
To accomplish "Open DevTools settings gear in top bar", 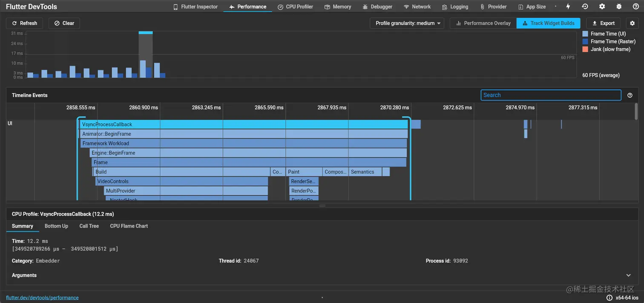I will point(602,6).
